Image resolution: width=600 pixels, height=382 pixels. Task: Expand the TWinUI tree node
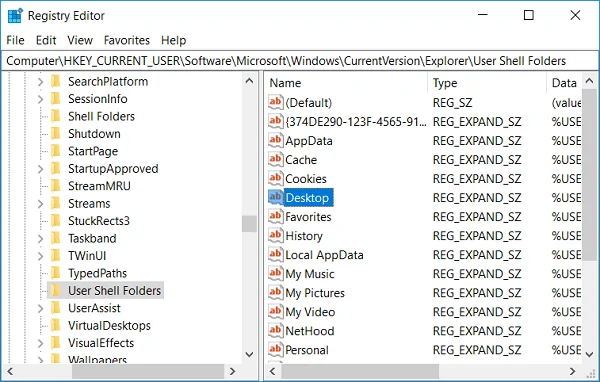point(41,256)
